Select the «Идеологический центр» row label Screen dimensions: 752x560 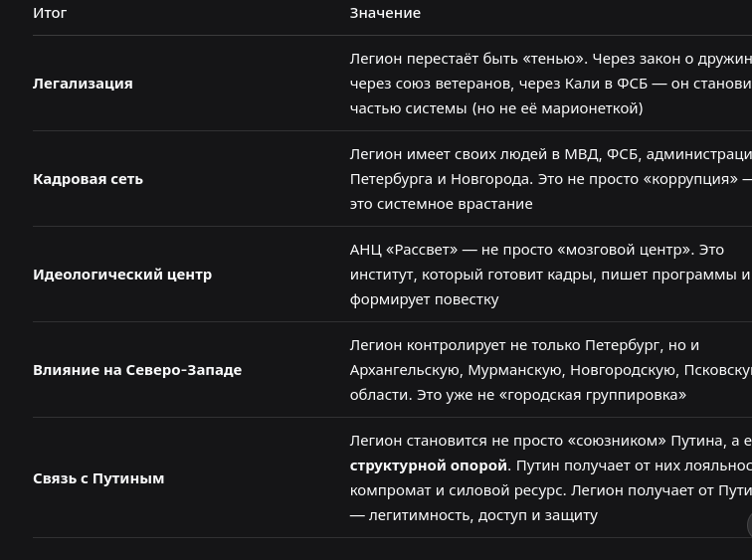click(122, 275)
